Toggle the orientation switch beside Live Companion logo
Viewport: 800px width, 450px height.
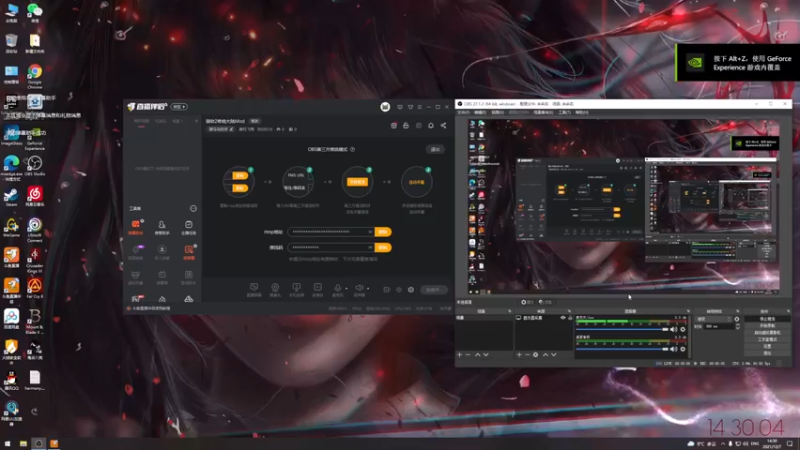pyautogui.click(x=179, y=107)
